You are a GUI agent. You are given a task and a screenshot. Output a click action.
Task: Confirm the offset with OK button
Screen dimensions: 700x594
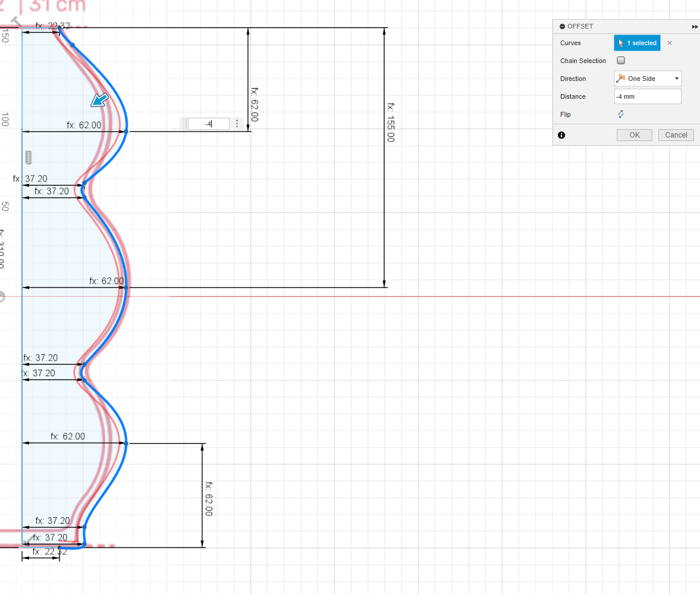pos(634,135)
